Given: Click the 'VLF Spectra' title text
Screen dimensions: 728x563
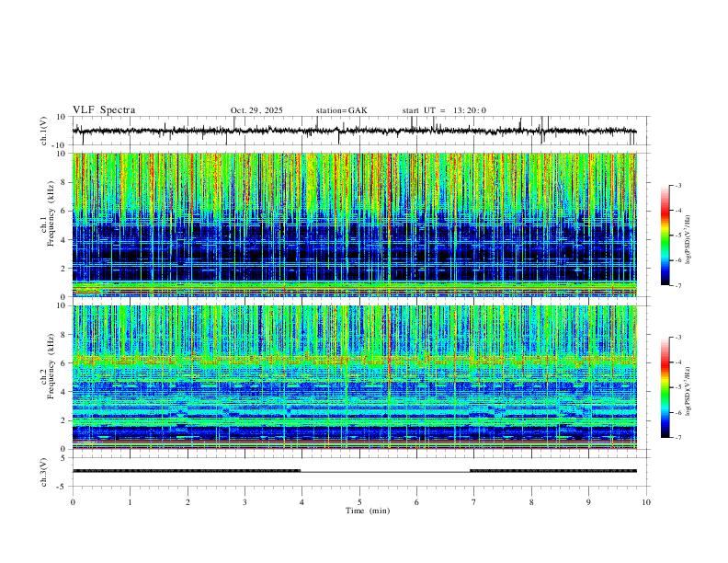Looking at the screenshot, I should 104,110.
